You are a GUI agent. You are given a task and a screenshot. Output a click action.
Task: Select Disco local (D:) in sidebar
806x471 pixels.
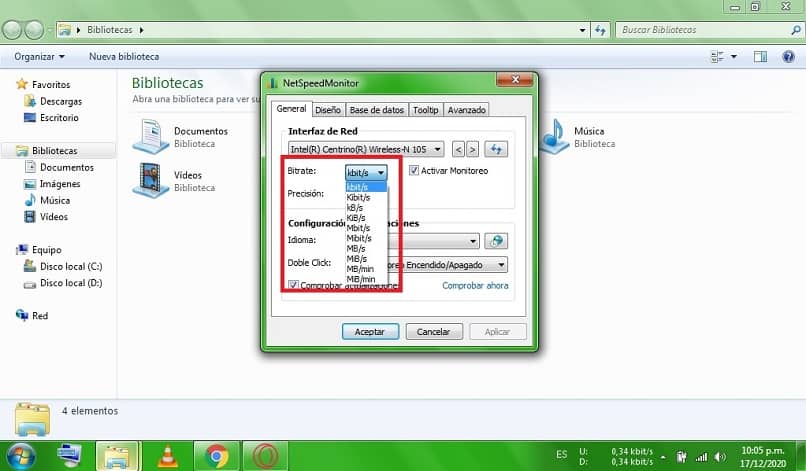71,283
